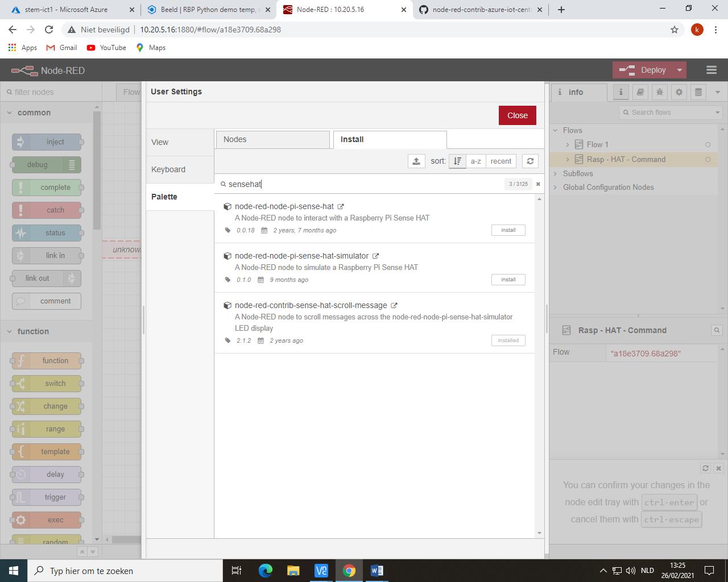Open node-red-node-pi-sense-hat-simulator external link icon
Viewport: 728px width, 582px height.
375,256
